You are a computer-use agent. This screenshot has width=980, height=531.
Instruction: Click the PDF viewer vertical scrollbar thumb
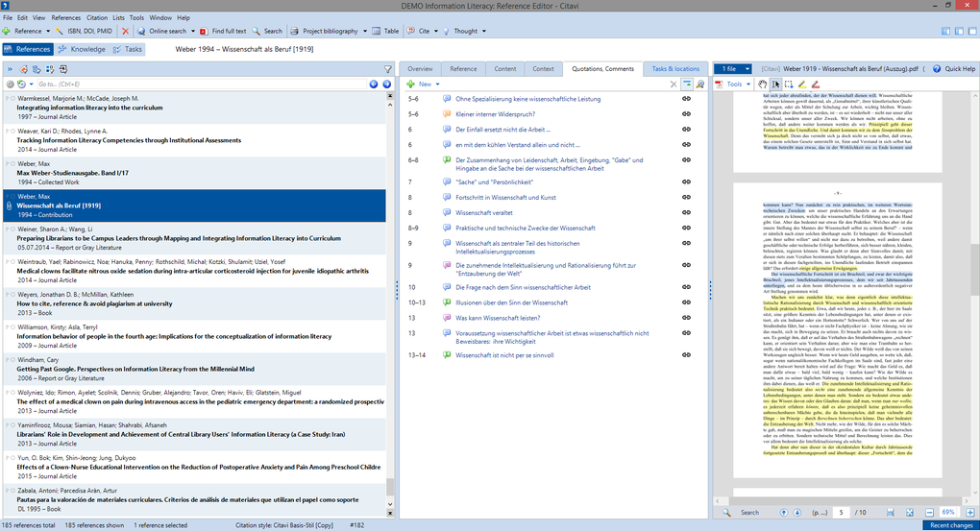(975, 269)
